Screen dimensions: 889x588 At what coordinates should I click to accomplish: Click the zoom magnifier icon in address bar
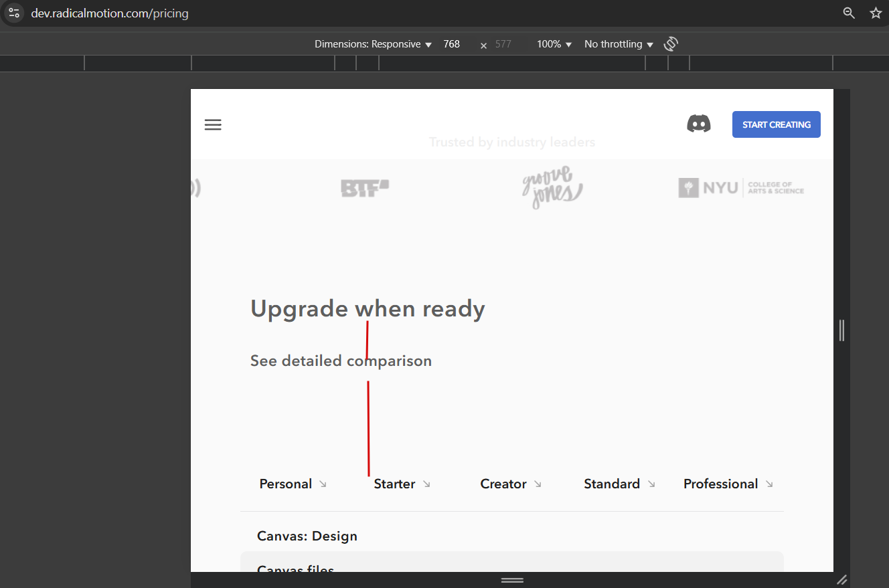point(849,13)
